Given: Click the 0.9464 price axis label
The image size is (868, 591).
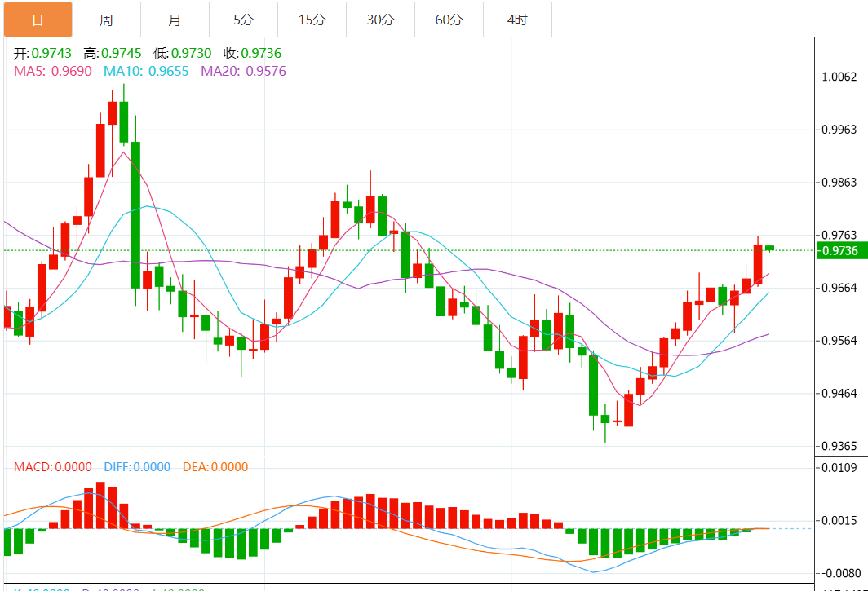Looking at the screenshot, I should [x=839, y=394].
